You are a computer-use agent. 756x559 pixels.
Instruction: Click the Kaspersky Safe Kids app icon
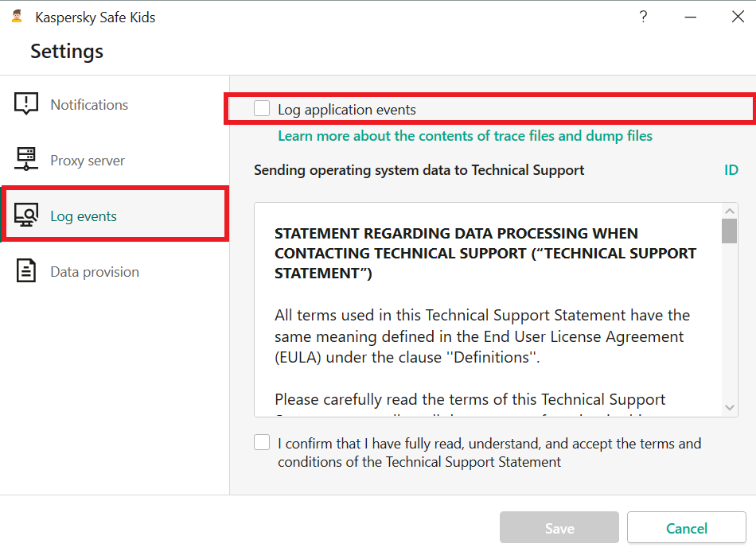point(17,17)
